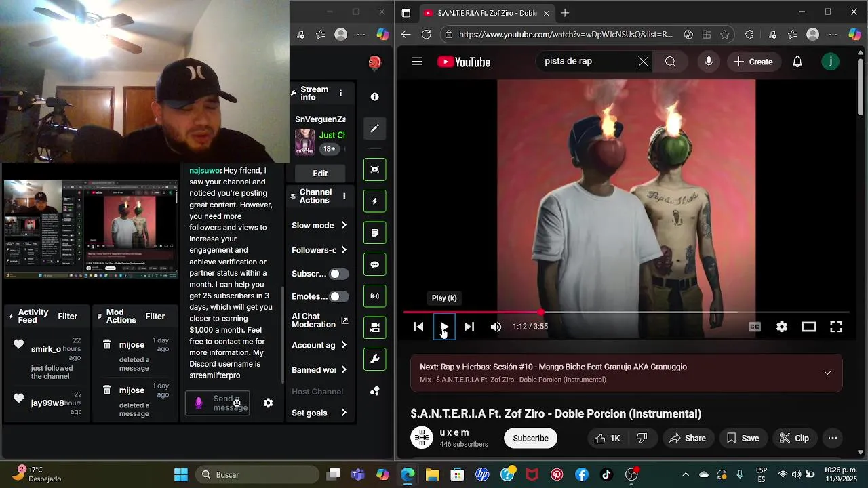
Task: Open more actions three-dot menu under video
Action: [x=833, y=439]
